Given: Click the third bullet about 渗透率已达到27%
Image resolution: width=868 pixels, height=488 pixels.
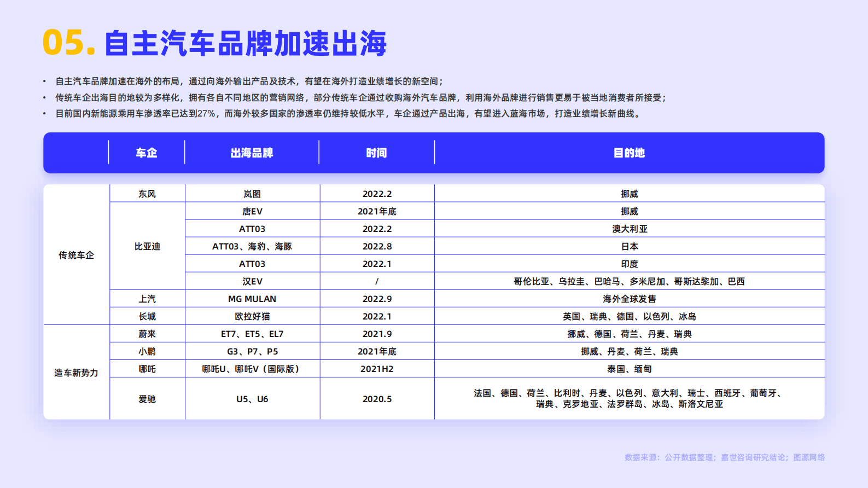Looking at the screenshot, I should click(348, 114).
